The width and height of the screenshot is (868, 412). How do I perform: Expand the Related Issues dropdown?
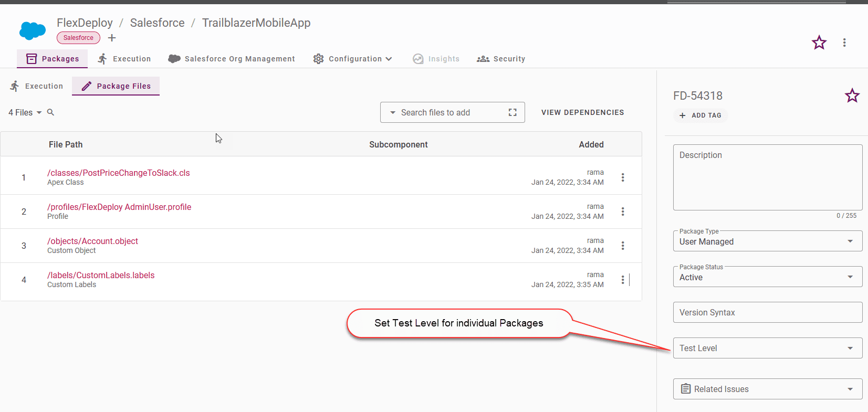(x=768, y=389)
